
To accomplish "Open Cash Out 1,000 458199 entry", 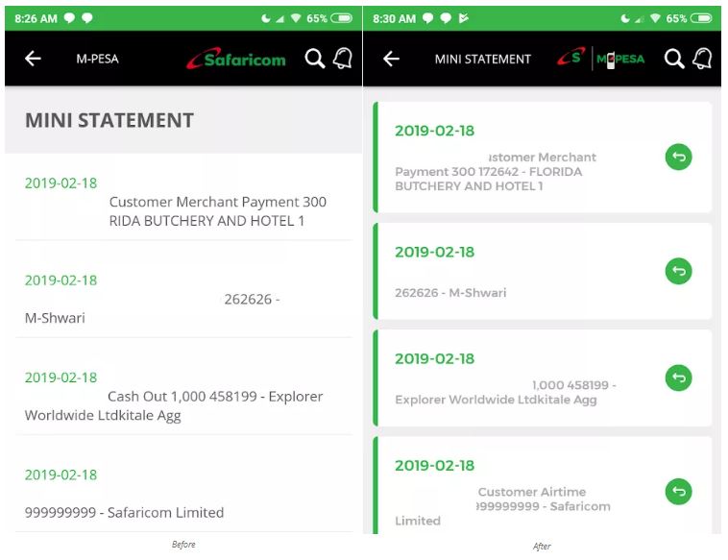I will pos(183,387).
